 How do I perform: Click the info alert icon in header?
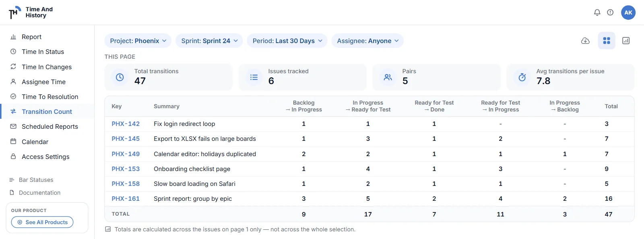point(610,12)
